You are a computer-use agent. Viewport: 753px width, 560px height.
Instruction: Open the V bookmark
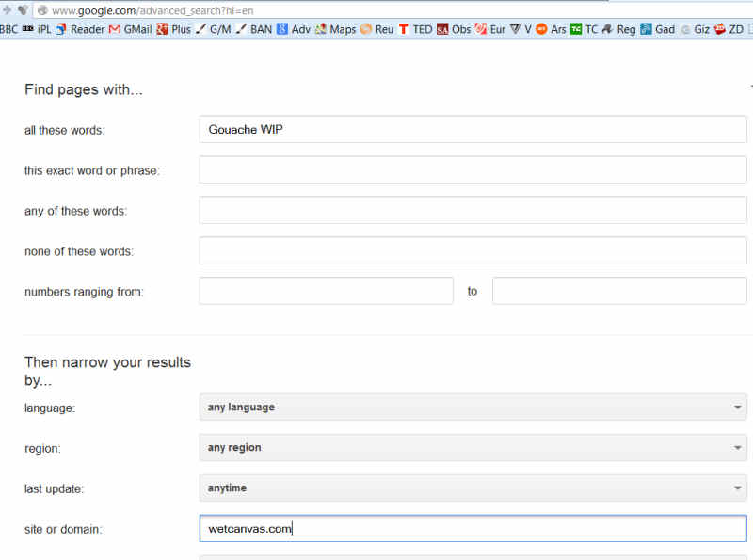(521, 30)
